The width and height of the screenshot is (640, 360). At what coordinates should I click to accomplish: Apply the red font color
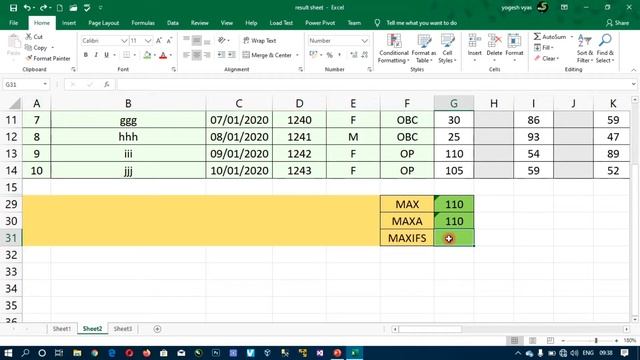(x=163, y=55)
